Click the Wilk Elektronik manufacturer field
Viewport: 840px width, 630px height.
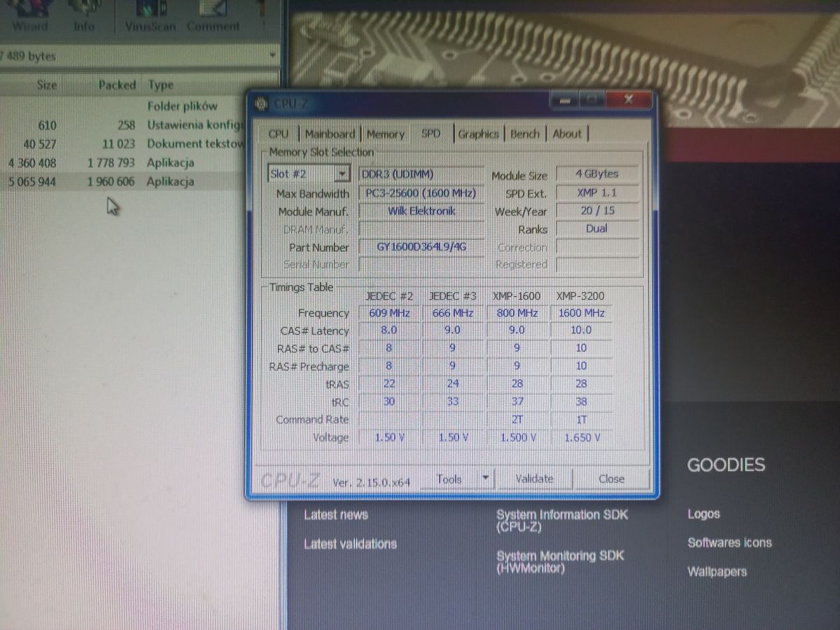421,211
